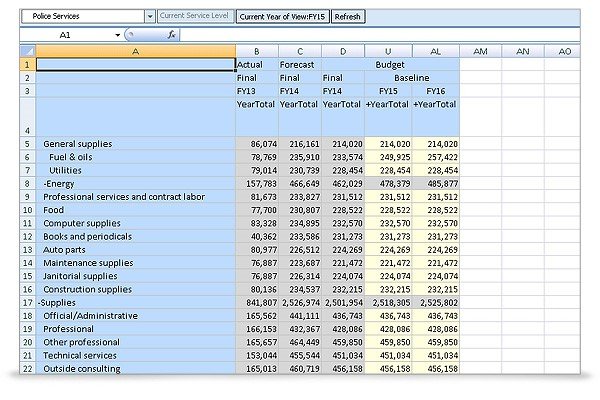The width and height of the screenshot is (600, 400).
Task: Collapse the -Supplies group row
Action: [x=57, y=303]
